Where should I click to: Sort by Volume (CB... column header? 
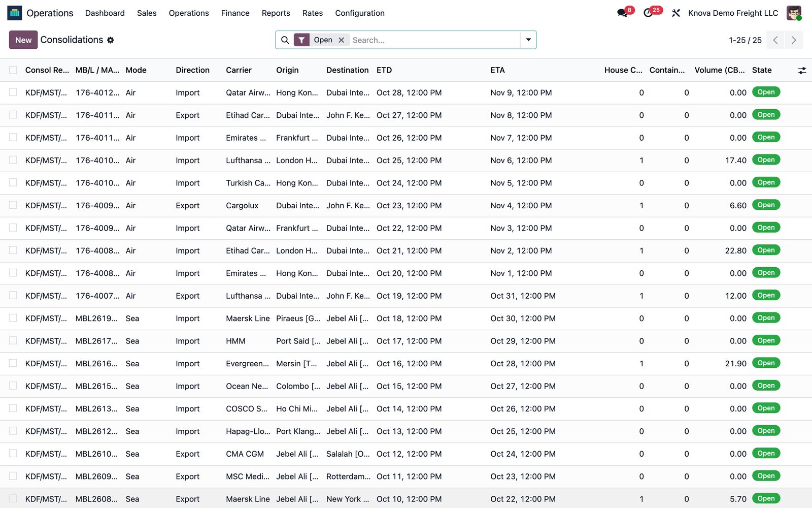(x=720, y=70)
